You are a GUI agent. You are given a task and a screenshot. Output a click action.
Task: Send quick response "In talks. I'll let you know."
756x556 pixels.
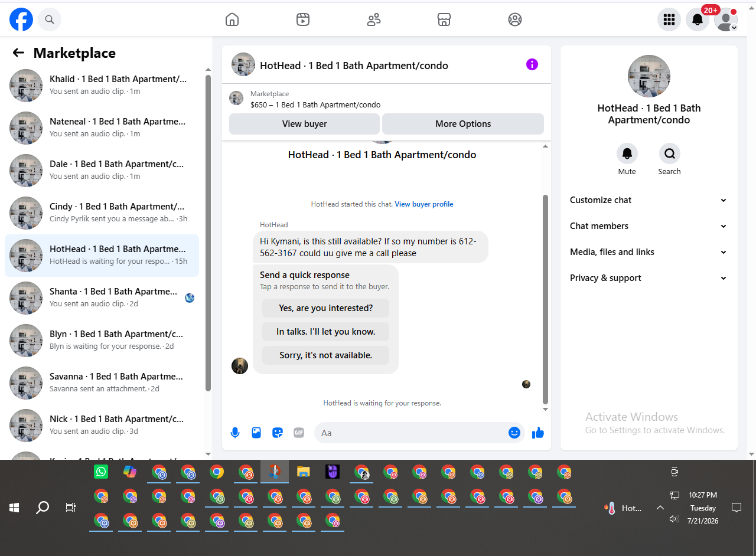(x=326, y=332)
